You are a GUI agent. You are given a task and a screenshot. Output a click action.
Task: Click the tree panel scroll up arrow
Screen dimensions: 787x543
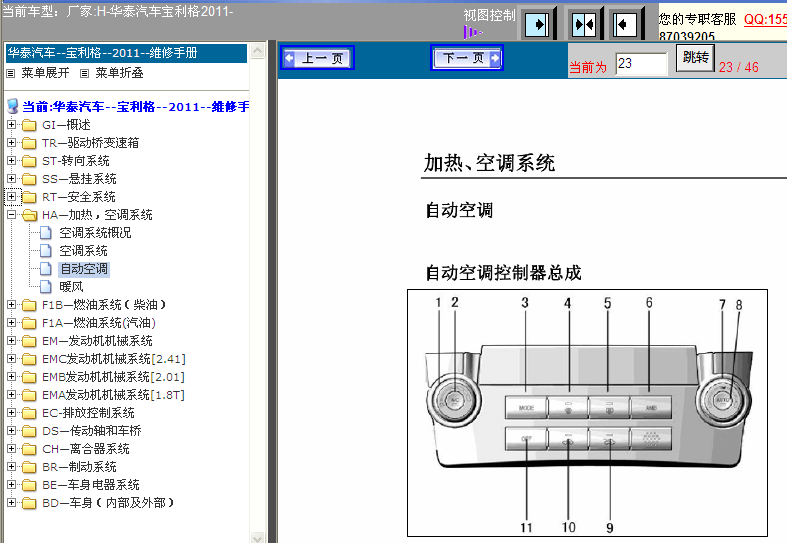pyautogui.click(x=257, y=51)
